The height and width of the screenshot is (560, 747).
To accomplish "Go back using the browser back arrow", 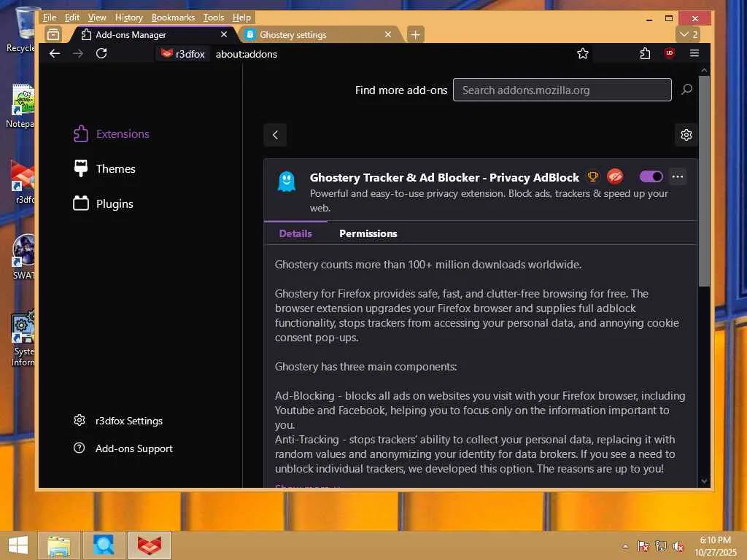I will pyautogui.click(x=55, y=54).
